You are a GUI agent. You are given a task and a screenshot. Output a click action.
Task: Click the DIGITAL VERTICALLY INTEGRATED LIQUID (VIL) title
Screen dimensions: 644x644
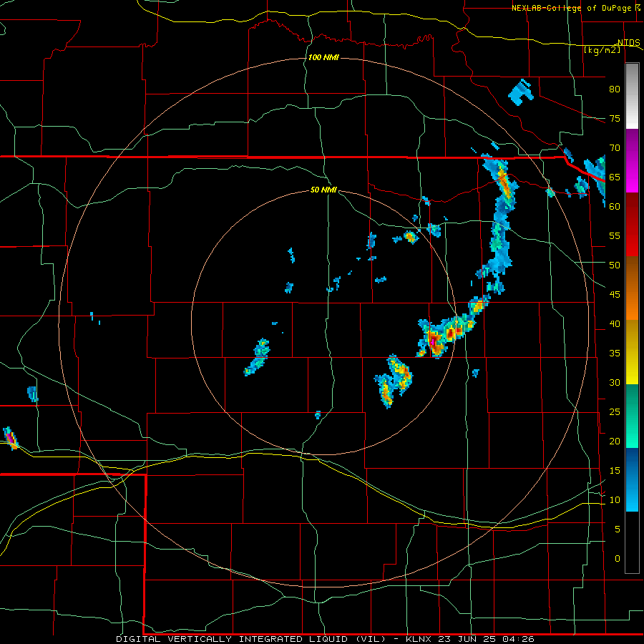click(x=252, y=639)
